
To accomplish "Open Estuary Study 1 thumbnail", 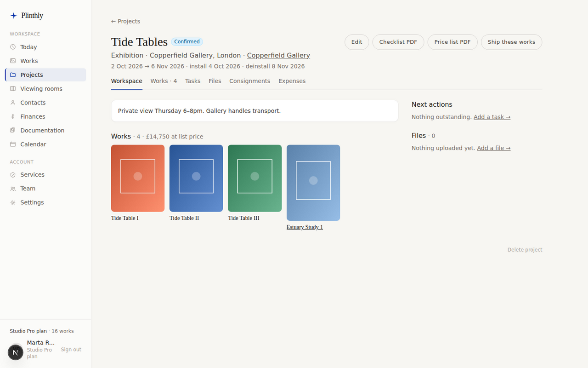I will (x=313, y=183).
